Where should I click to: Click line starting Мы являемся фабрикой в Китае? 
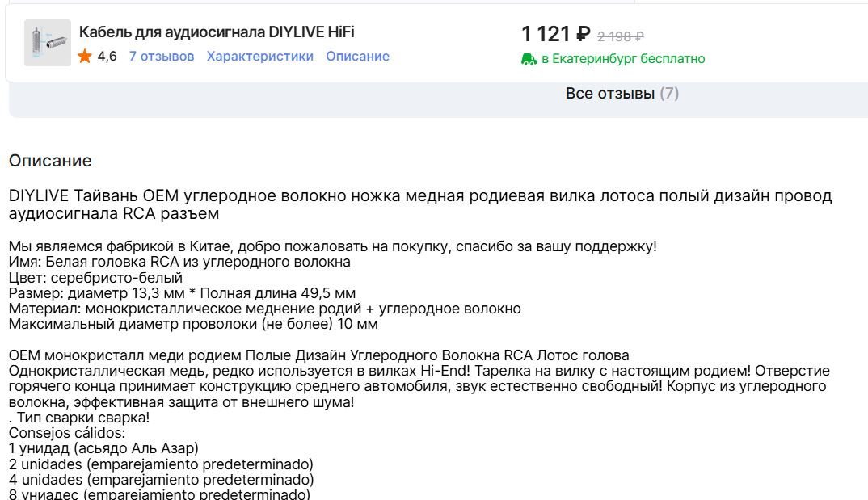click(333, 246)
